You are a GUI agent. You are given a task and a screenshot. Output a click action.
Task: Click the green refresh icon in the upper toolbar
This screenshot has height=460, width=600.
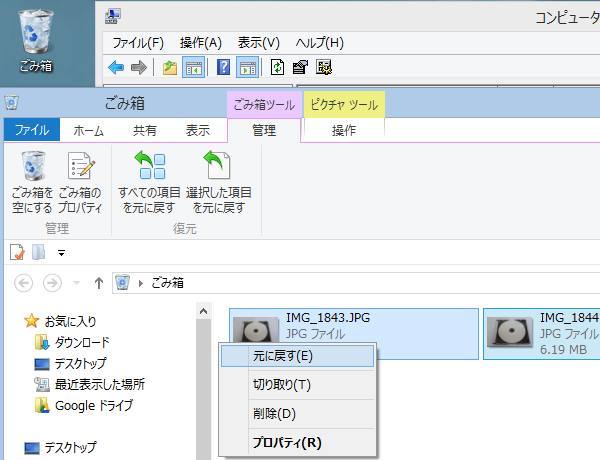pyautogui.click(x=275, y=68)
